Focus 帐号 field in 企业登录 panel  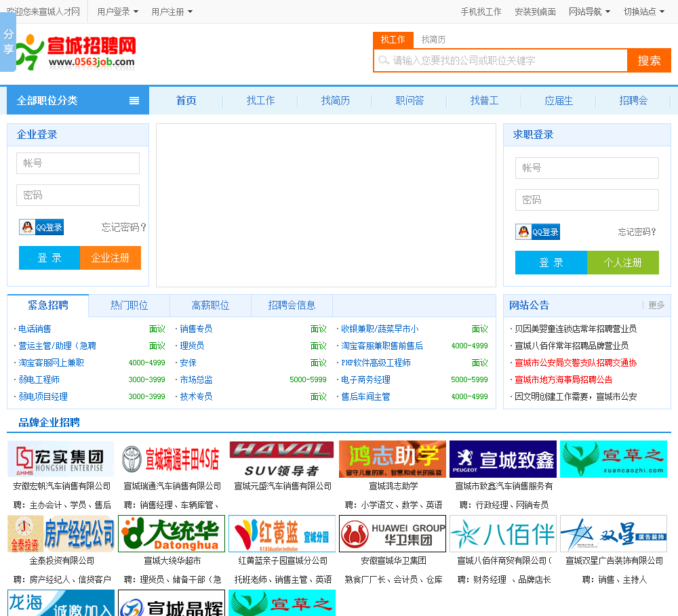pos(78,163)
